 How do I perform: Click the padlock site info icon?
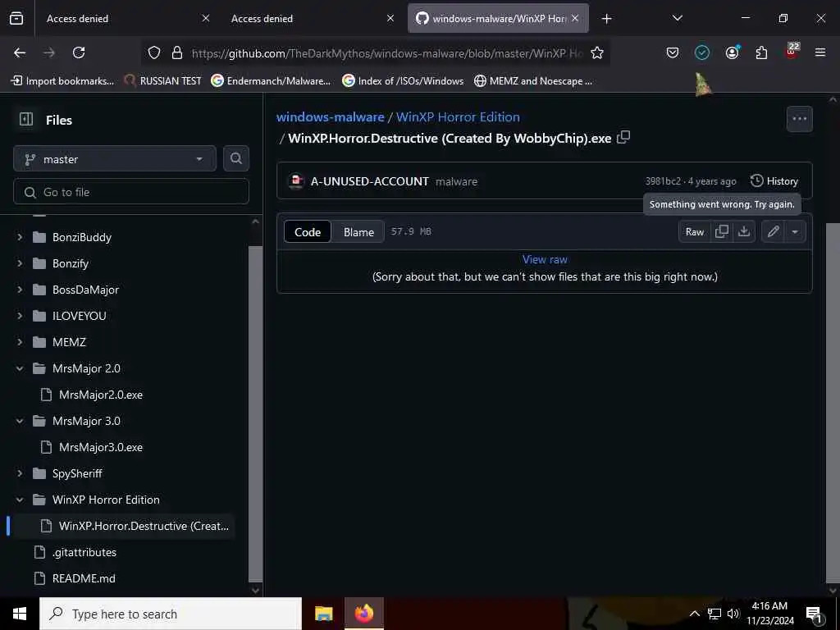177,52
